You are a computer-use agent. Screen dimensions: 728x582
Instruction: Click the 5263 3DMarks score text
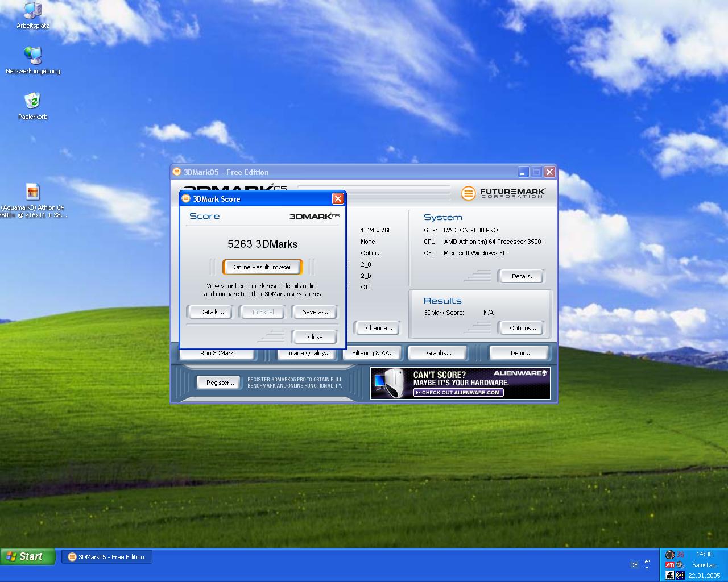tap(263, 244)
